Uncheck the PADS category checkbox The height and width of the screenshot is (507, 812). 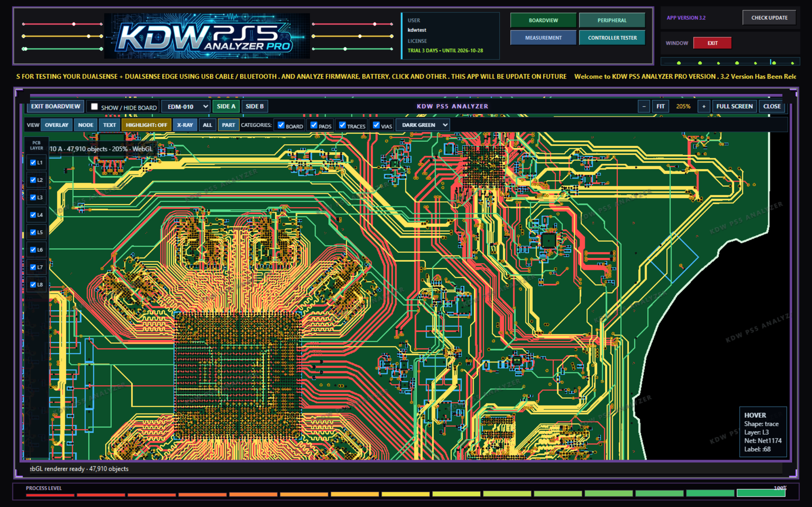pos(314,125)
